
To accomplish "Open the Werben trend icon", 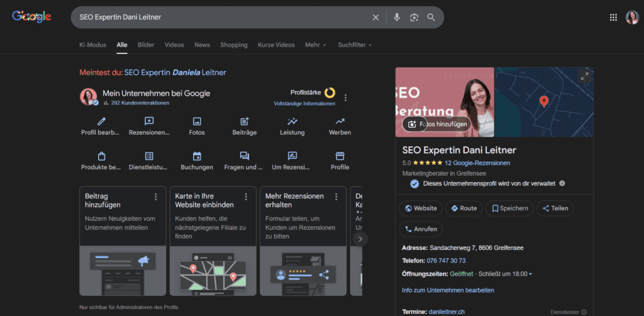I will pos(340,121).
